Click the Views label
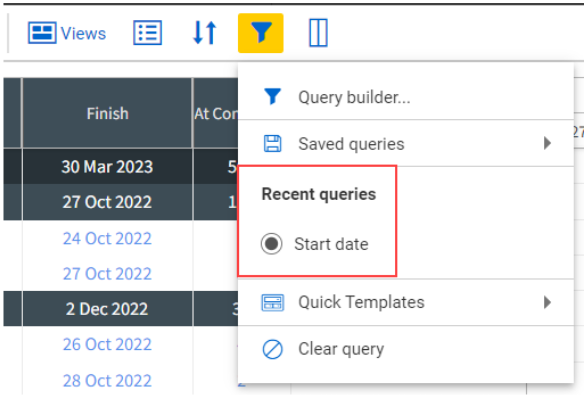Viewport: 587px width, 396px height. (x=83, y=33)
